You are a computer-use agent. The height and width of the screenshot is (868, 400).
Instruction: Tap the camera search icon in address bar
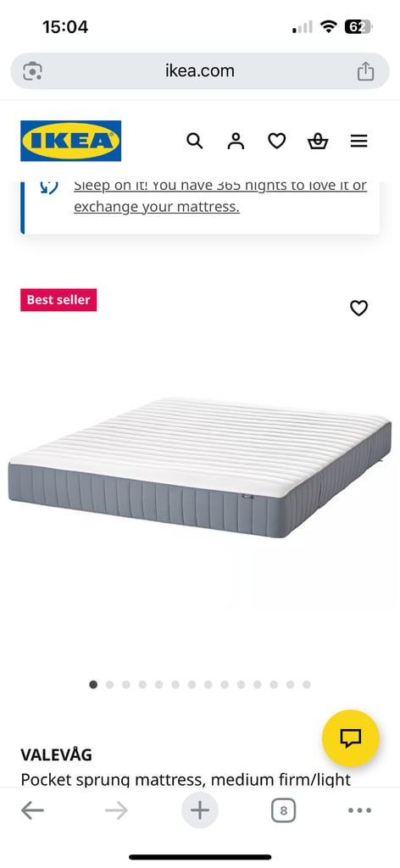[x=32, y=71]
